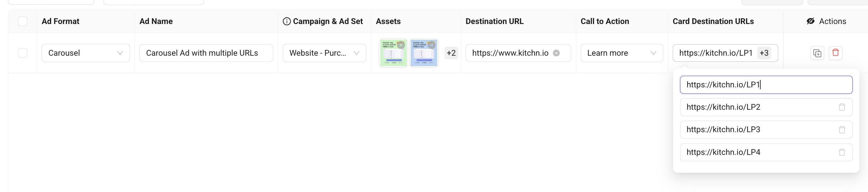This screenshot has width=868, height=192.
Task: Remove the blue asset thumbnail
Action: coord(431,45)
